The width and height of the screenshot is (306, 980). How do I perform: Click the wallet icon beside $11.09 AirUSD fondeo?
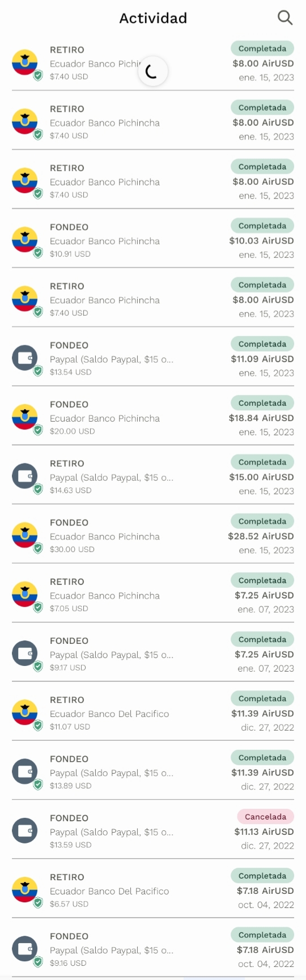[25, 358]
